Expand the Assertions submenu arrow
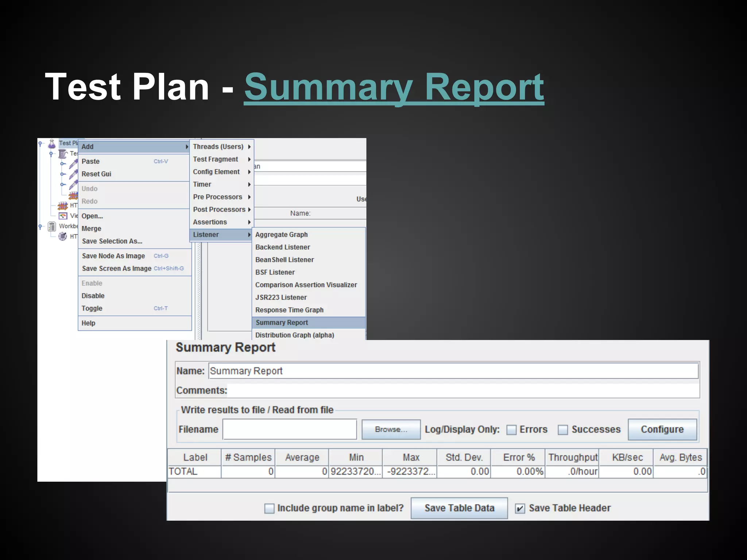The width and height of the screenshot is (747, 560). (x=249, y=222)
